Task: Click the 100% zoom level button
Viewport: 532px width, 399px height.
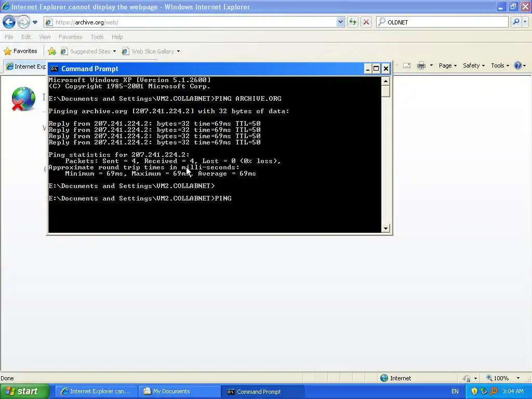Action: click(498, 378)
